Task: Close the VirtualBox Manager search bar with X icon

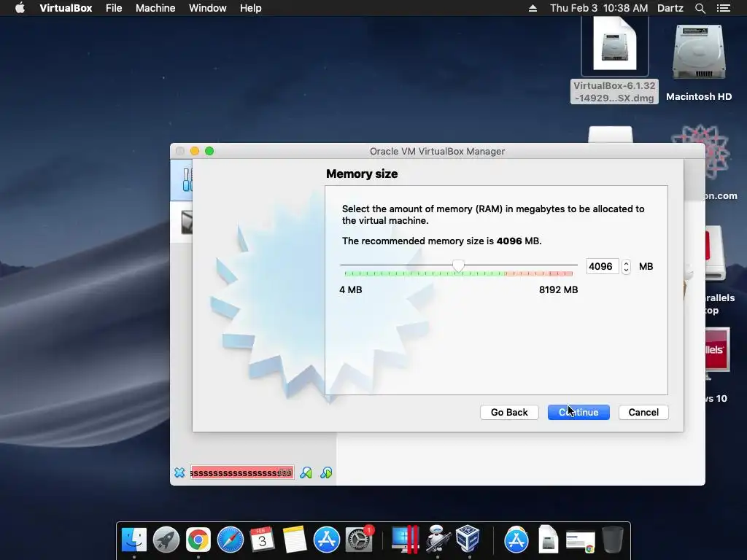Action: pos(179,472)
